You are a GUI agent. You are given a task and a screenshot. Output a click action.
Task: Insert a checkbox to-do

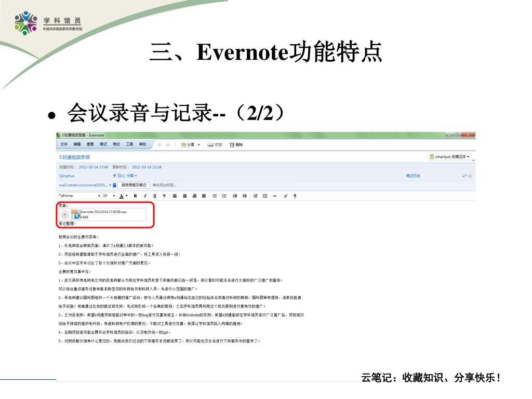click(x=255, y=196)
